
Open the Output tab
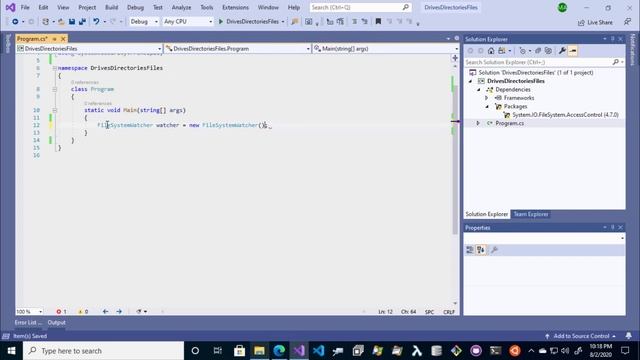pyautogui.click(x=56, y=322)
